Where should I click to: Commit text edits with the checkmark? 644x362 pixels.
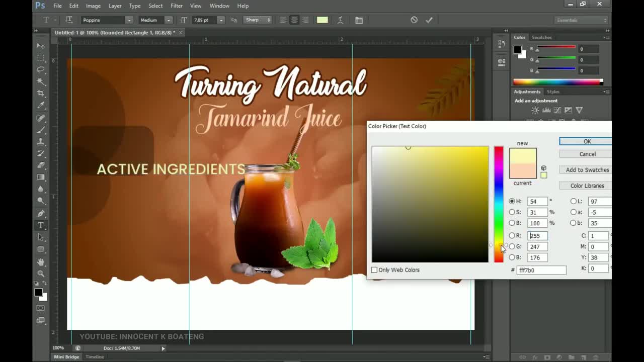pyautogui.click(x=429, y=20)
